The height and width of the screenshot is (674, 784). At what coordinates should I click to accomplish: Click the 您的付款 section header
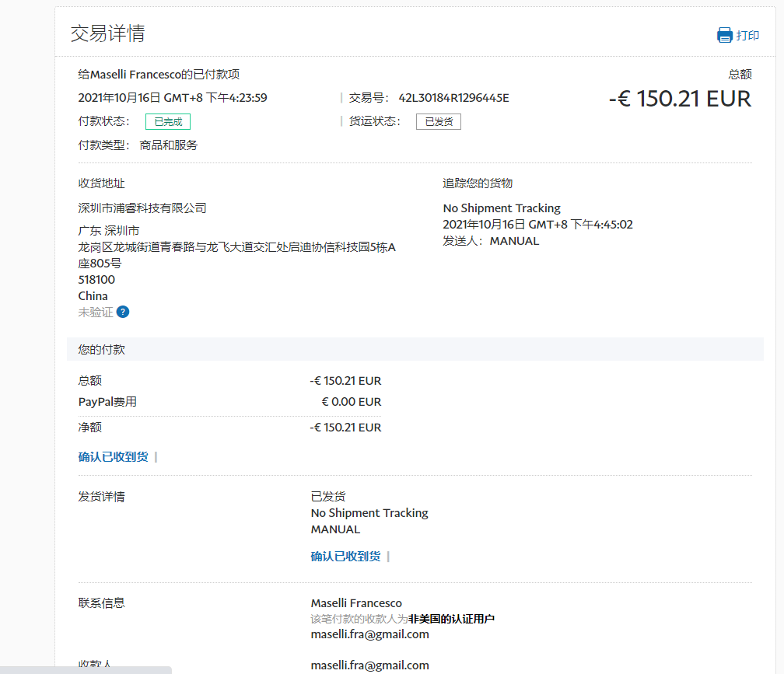[102, 350]
